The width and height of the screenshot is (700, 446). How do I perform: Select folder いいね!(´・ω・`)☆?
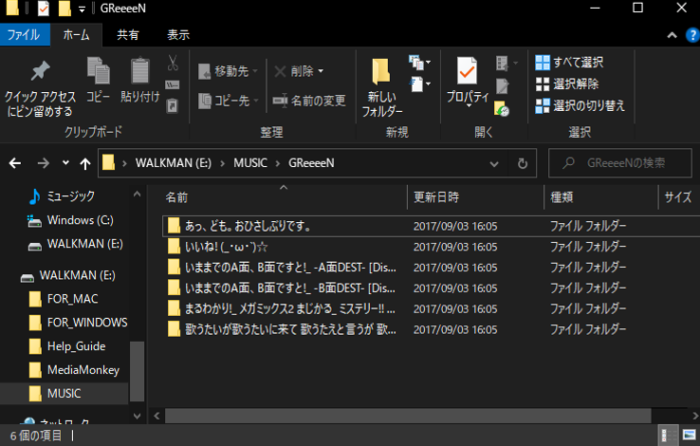[431, 246]
